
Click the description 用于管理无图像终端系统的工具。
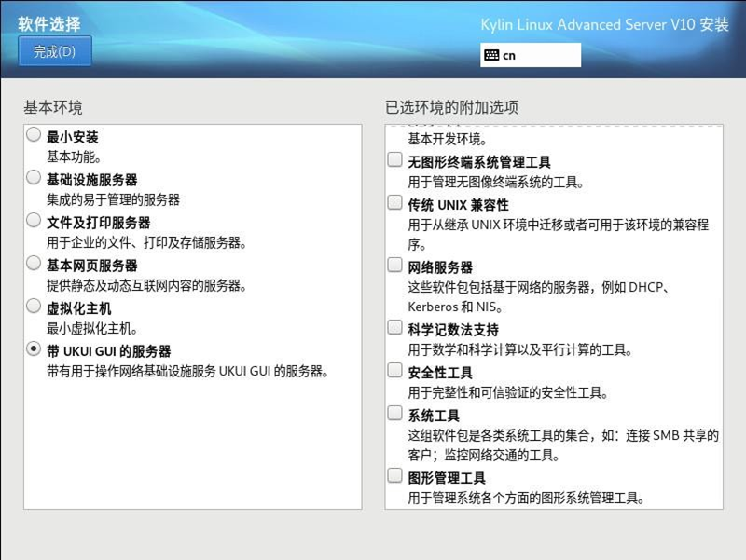pyautogui.click(x=496, y=182)
